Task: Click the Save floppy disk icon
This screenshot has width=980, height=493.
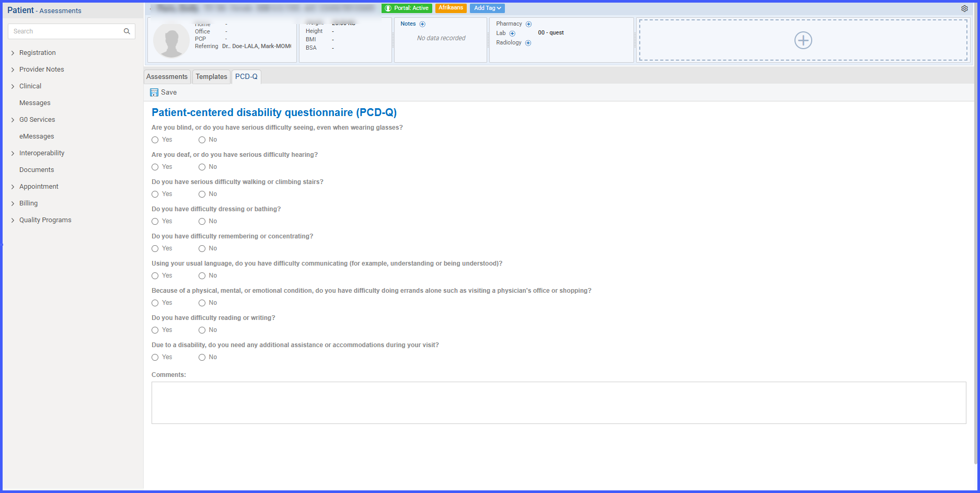Action: point(154,93)
